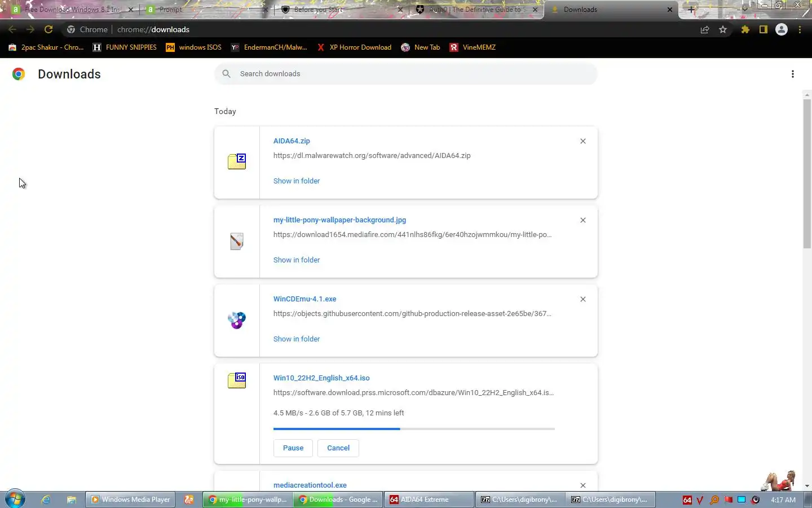Image resolution: width=812 pixels, height=508 pixels.
Task: Click the Win10 ISO download progress bar
Action: [414, 429]
